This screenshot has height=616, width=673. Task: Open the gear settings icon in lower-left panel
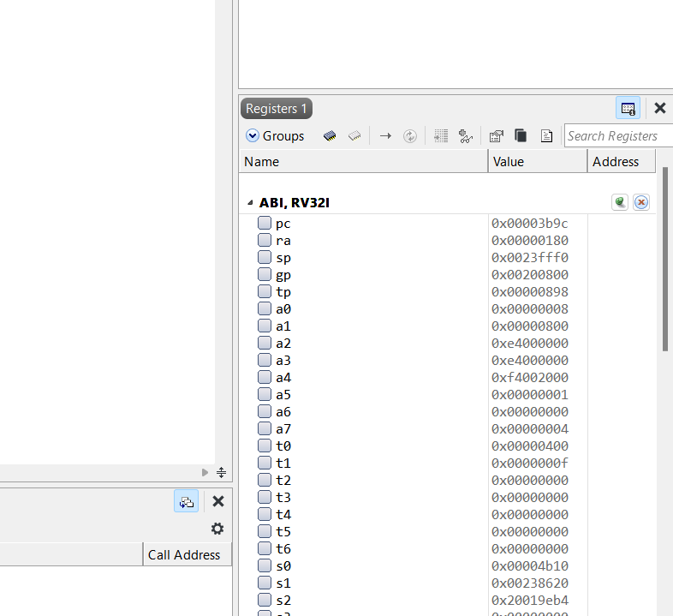217,529
